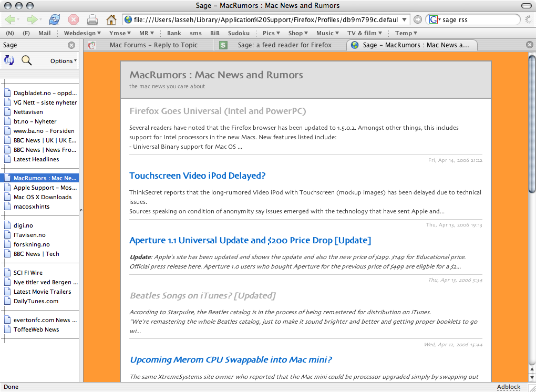Select the Mac OS X Downloads feed
This screenshot has width=536, height=392.
39,197
